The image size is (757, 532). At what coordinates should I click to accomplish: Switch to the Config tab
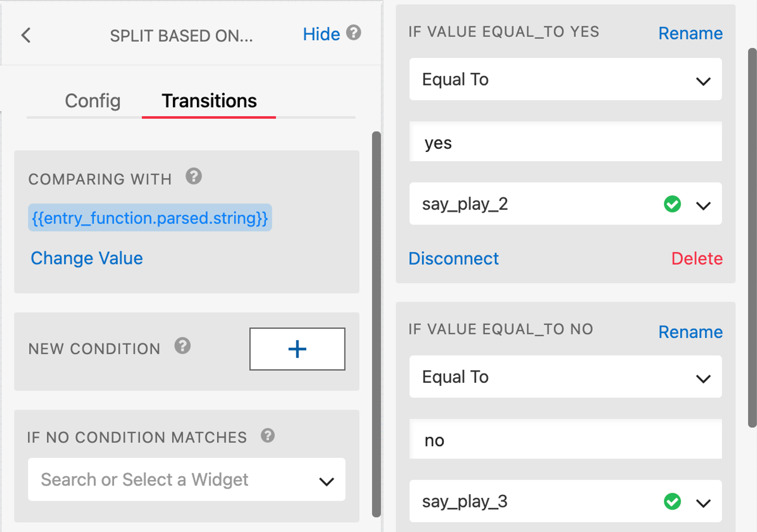(93, 101)
